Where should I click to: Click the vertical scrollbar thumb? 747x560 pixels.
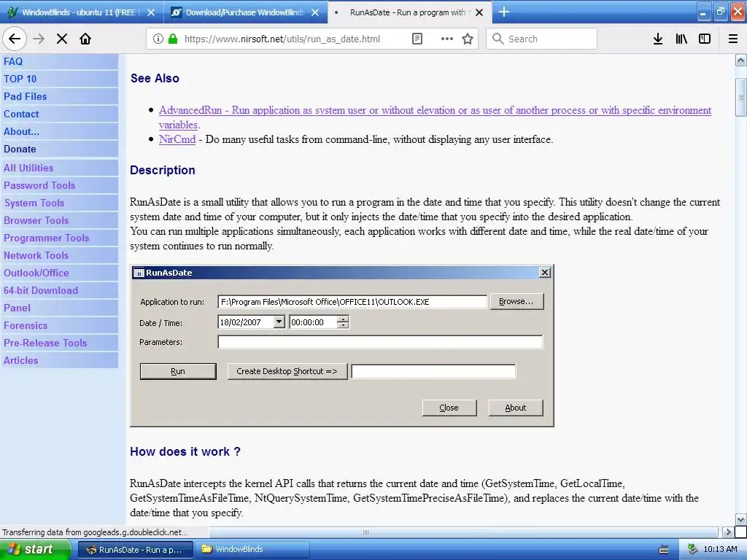click(x=741, y=97)
